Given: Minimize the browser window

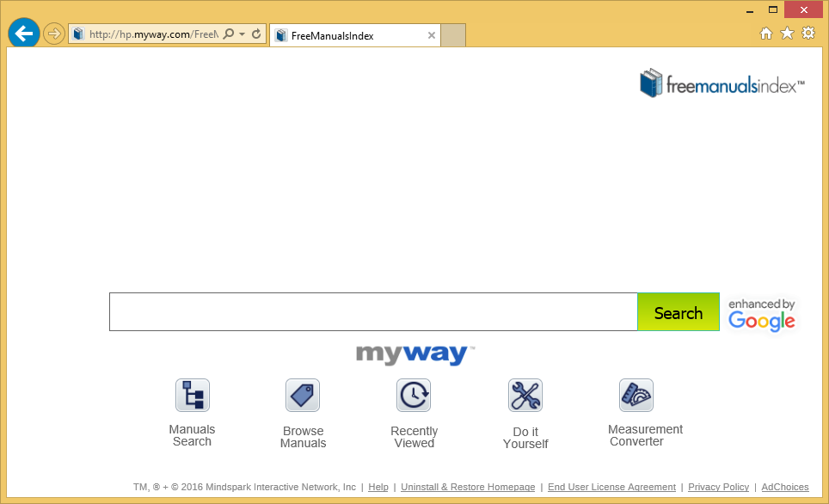Looking at the screenshot, I should pos(750,10).
